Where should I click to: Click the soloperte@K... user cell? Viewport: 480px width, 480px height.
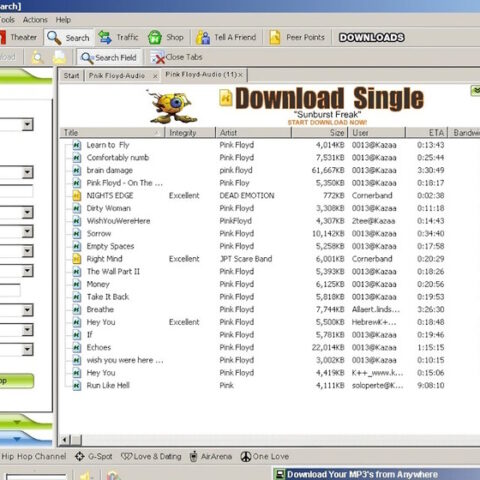378,386
